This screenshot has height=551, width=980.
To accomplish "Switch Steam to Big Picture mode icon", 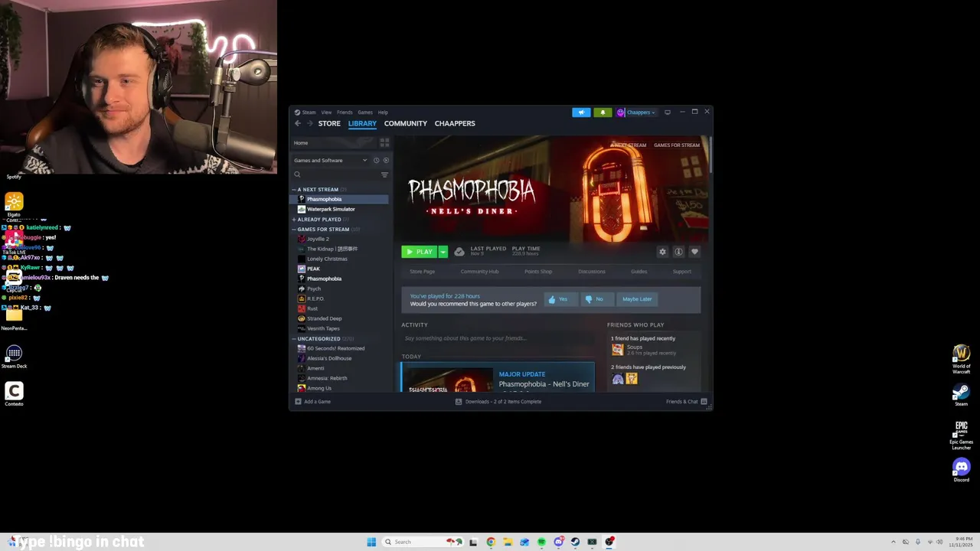I will click(x=668, y=112).
